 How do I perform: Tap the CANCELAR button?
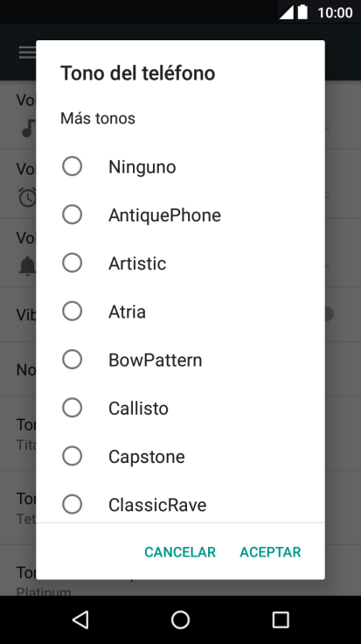click(x=180, y=552)
